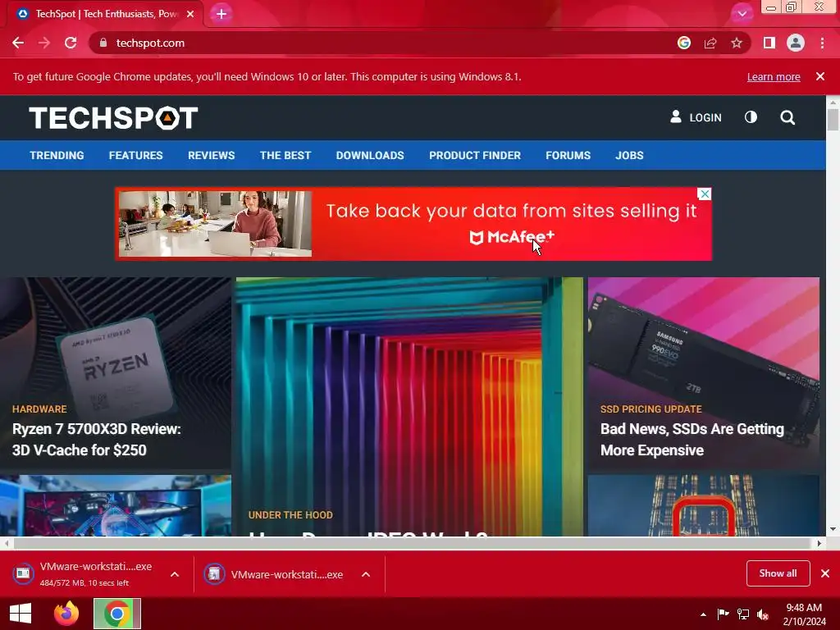Open tab search dropdown
The height and width of the screenshot is (630, 840).
click(742, 14)
